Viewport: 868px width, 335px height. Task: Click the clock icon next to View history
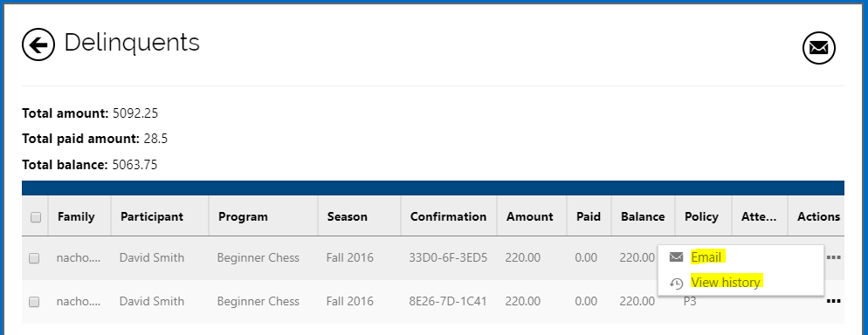(x=676, y=283)
